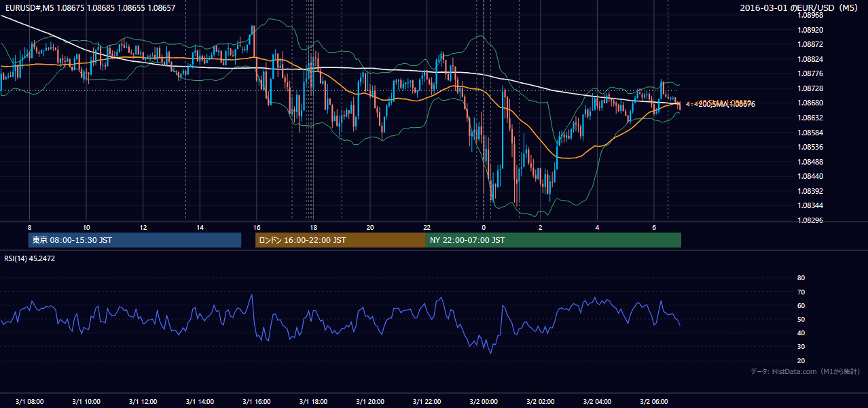Click the bottom time label 3/1 10:00
Image resolution: width=868 pixels, height=408 pixels.
tap(86, 401)
